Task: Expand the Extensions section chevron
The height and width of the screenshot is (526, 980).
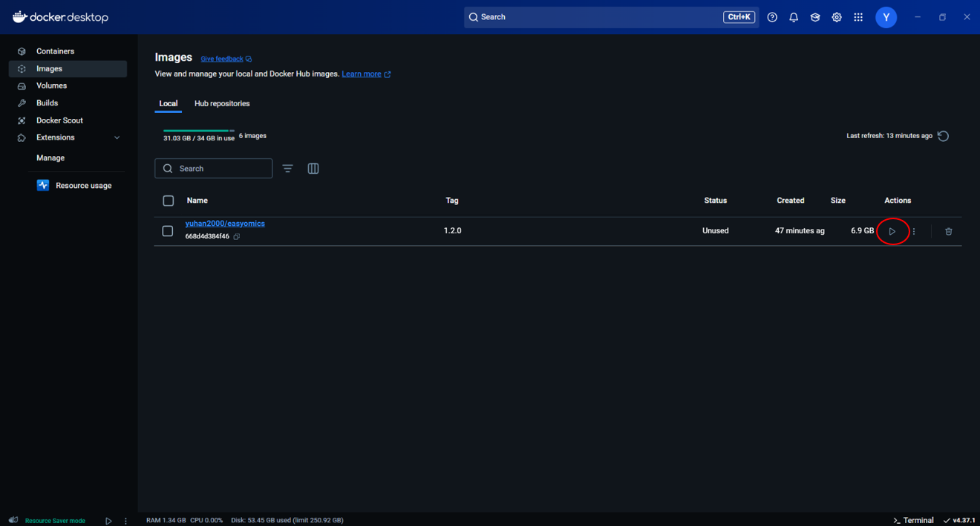Action: pos(117,137)
